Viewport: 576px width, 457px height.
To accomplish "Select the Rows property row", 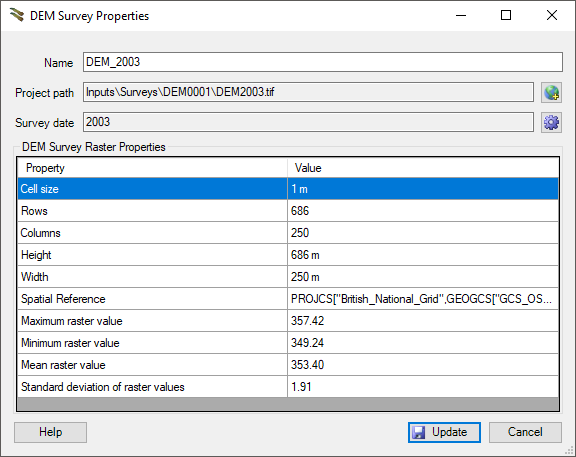I will (x=288, y=211).
